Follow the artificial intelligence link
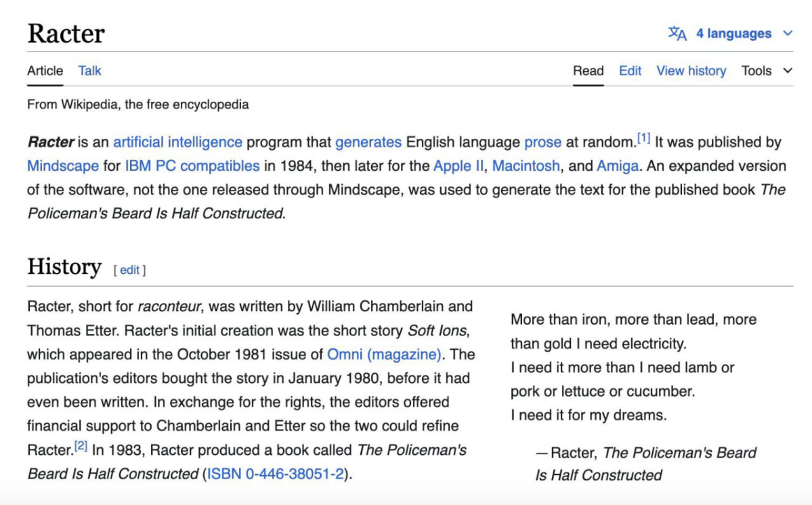 [177, 142]
